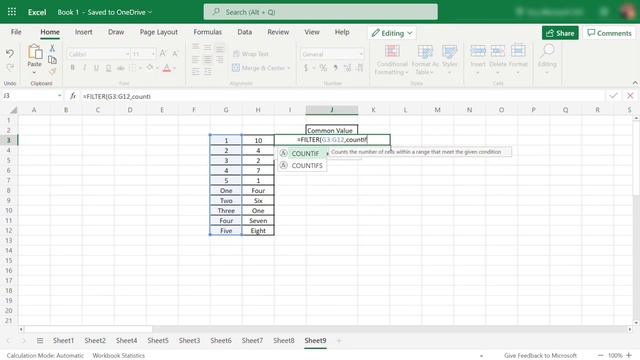640x360 pixels.
Task: Open the Editing search icon group
Action: tap(547, 60)
